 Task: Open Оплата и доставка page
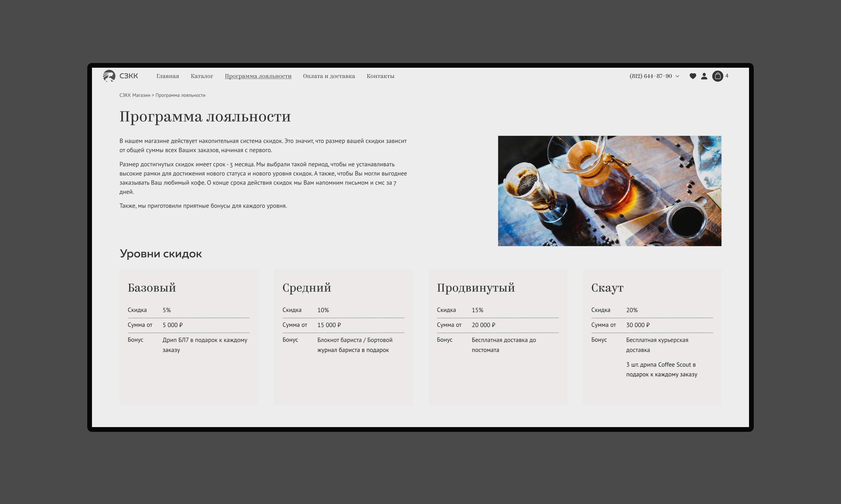[x=329, y=76]
